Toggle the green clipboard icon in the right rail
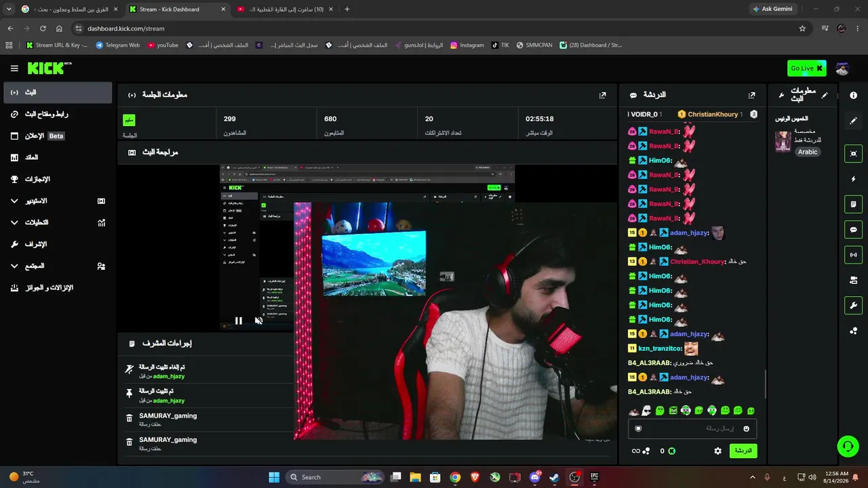This screenshot has height=488, width=868. (x=854, y=204)
